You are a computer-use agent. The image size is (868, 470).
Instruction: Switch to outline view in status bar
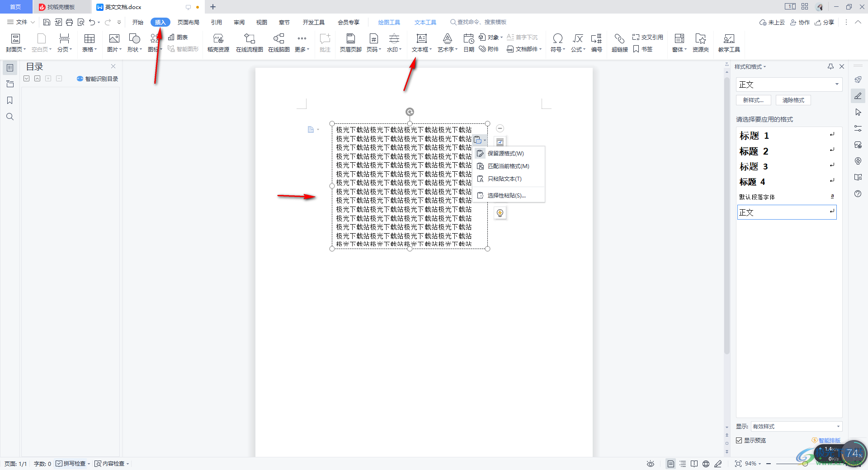(683, 464)
